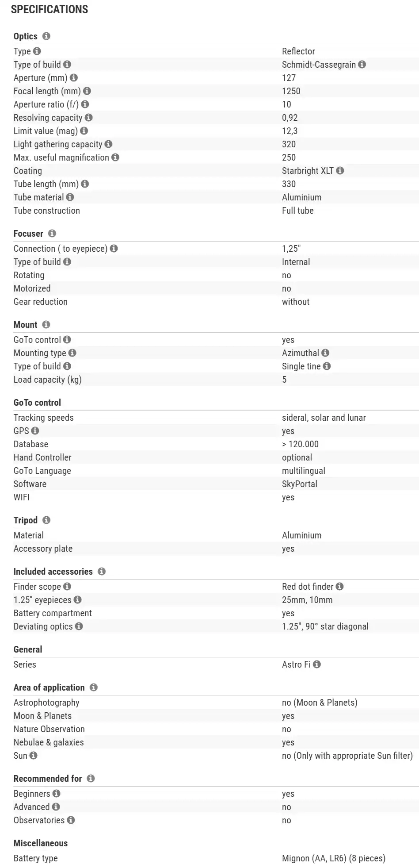Viewport: 419px width, 868px height.
Task: Click info icon beside Aperture (mm)
Action: 74,78
